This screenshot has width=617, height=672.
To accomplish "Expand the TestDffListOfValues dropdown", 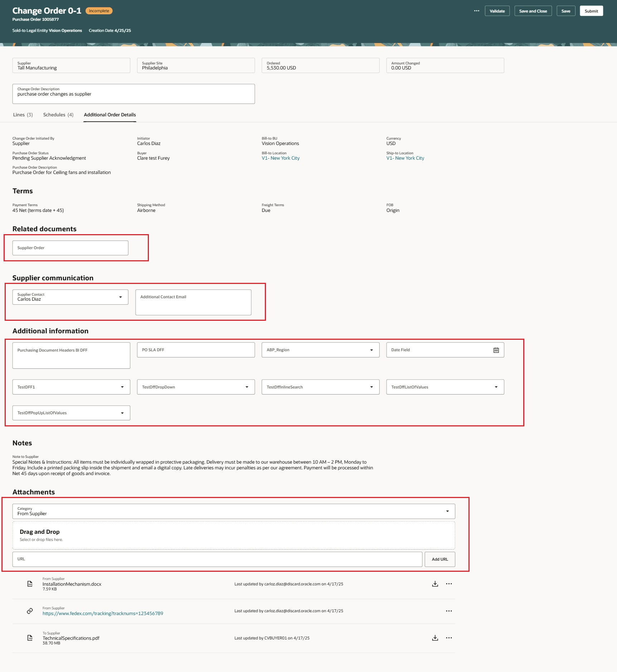I will point(496,387).
